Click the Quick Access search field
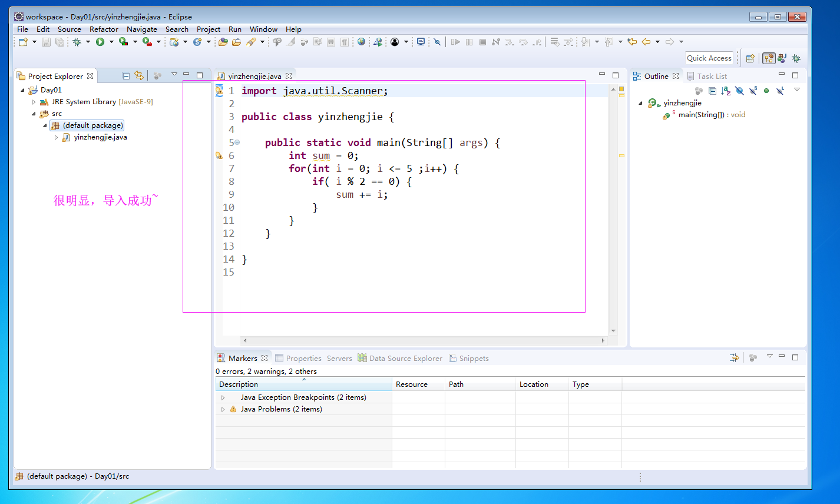This screenshot has height=504, width=840. 709,58
